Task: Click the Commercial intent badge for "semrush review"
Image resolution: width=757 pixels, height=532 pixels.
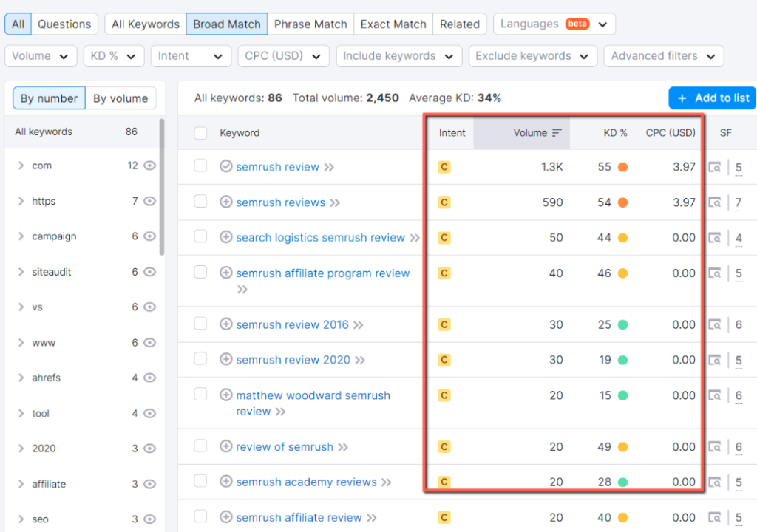Action: (x=444, y=167)
